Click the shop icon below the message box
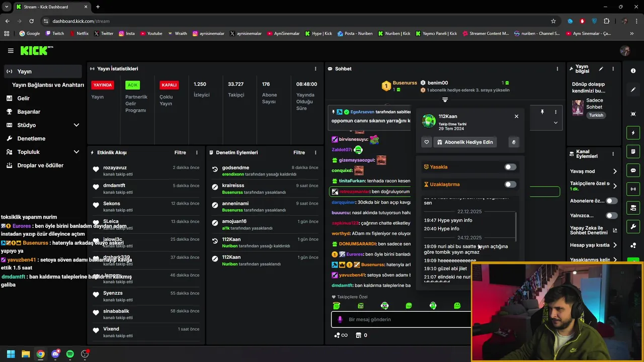 [358, 335]
